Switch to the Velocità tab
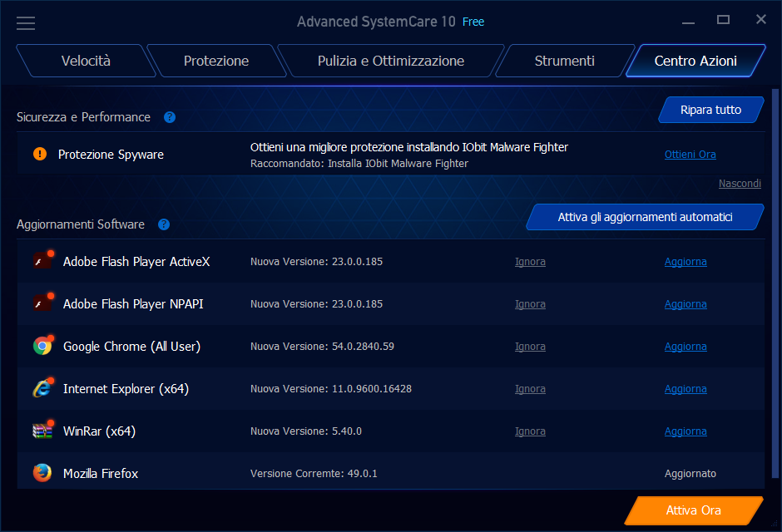This screenshot has height=532, width=782. tap(86, 61)
